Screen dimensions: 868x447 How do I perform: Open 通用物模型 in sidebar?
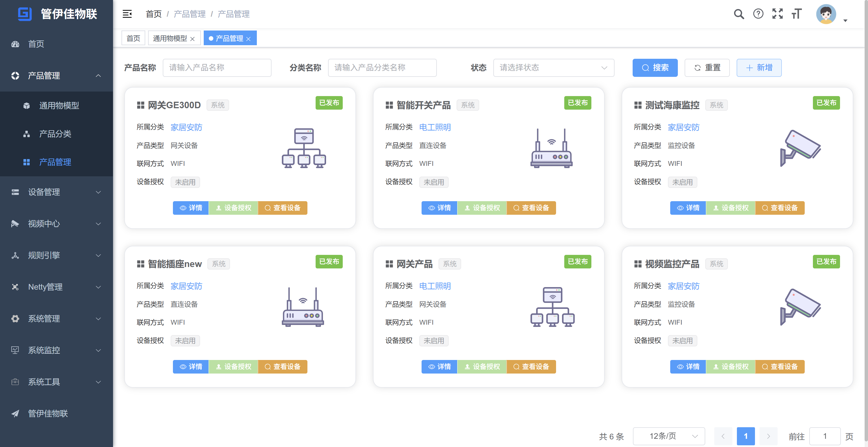click(57, 105)
